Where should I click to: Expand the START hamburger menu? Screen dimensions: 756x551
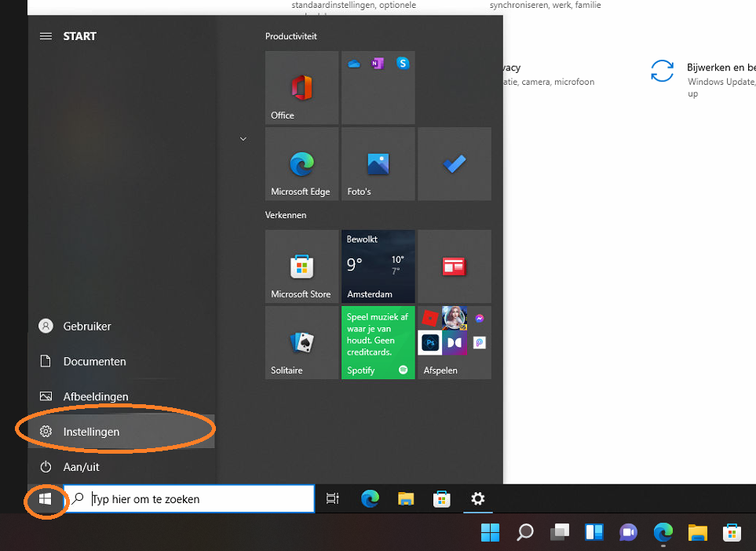pyautogui.click(x=46, y=36)
